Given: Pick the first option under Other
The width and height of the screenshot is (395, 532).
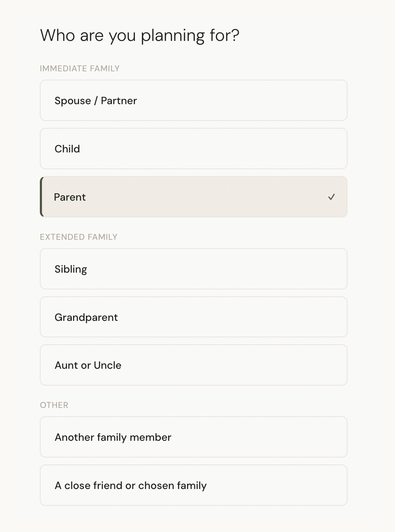Looking at the screenshot, I should (x=193, y=437).
